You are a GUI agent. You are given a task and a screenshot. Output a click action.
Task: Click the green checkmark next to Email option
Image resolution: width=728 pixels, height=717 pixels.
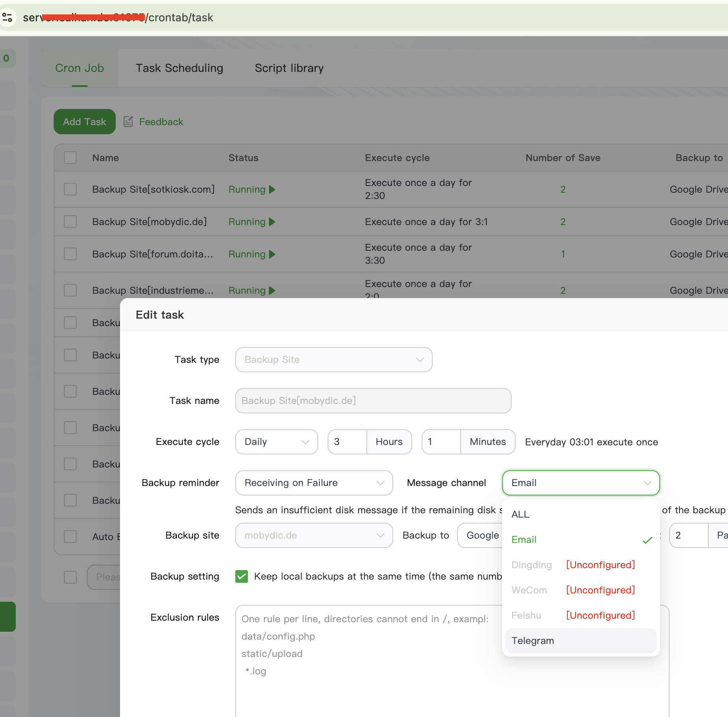pos(647,540)
